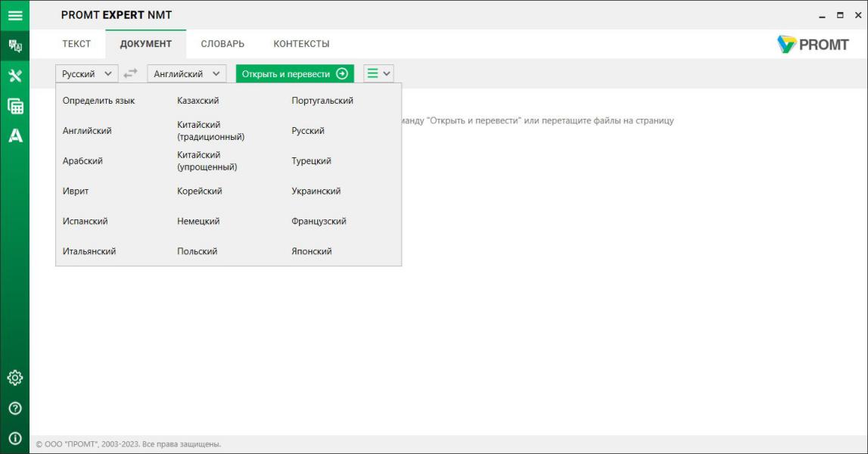Image resolution: width=868 pixels, height=454 pixels.
Task: Open the tools wrench icon in the sidebar
Action: (14, 76)
